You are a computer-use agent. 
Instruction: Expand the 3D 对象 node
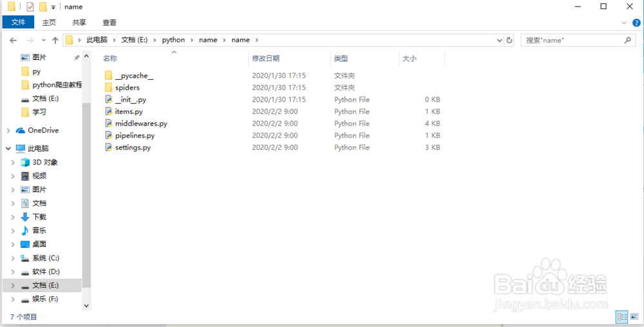[x=13, y=162]
